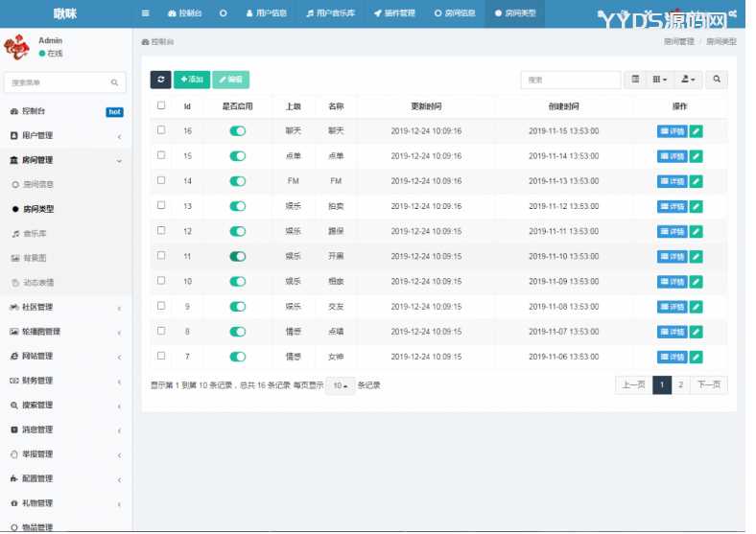The width and height of the screenshot is (756, 534).
Task: Click the edit pencil icon for row 7
Action: pyautogui.click(x=696, y=356)
